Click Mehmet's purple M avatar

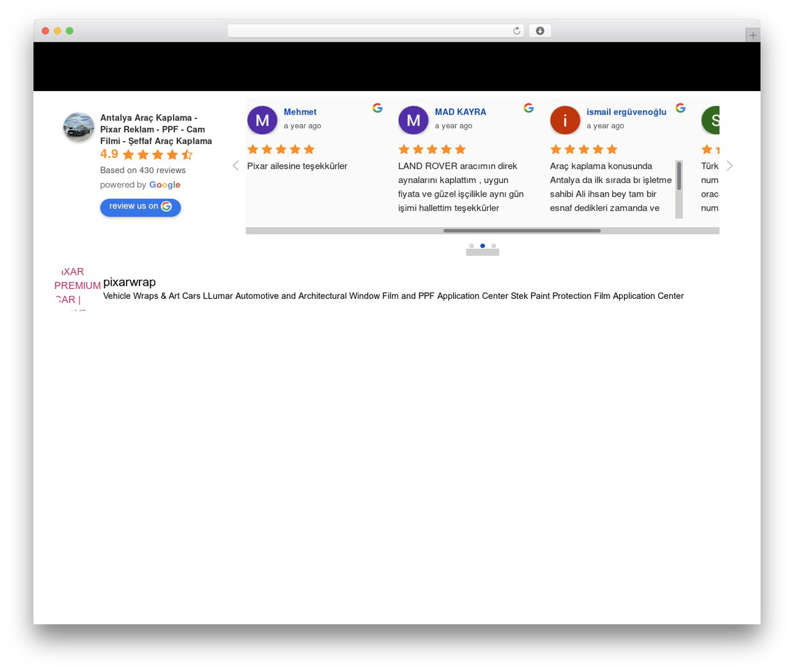[x=262, y=120]
